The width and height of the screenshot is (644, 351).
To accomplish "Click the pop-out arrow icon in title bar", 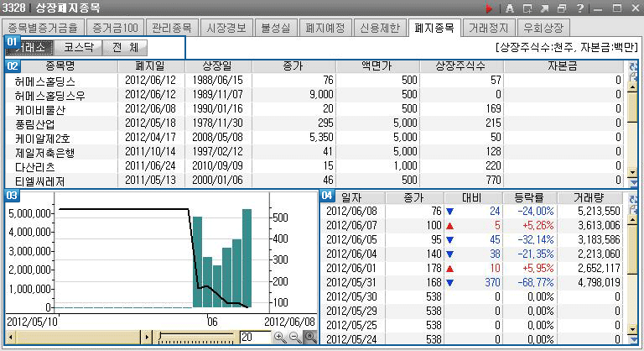I will [544, 8].
